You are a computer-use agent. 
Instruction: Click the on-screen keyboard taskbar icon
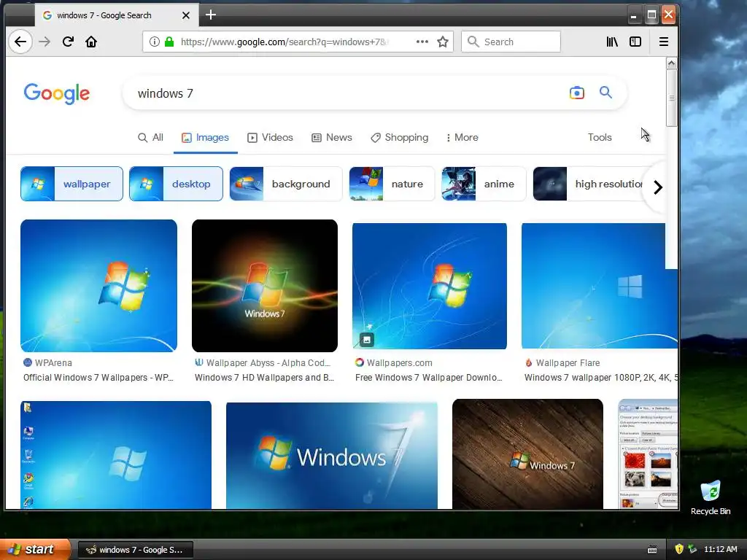[x=652, y=550]
